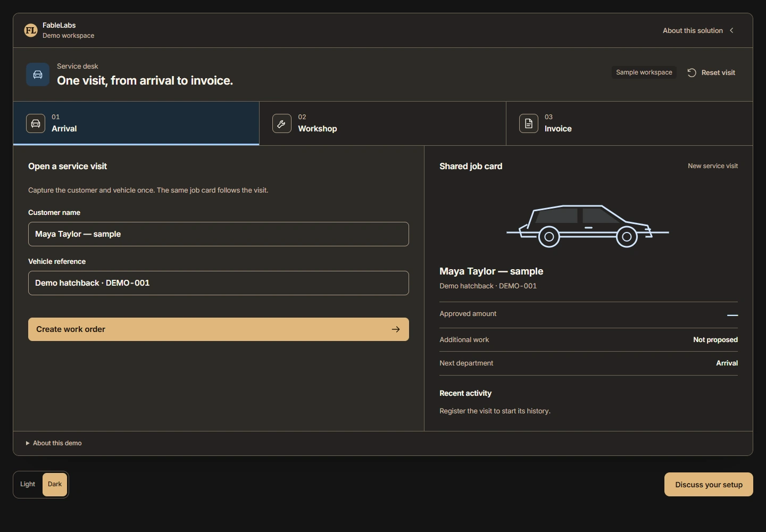Screen dimensions: 766x532
Task: Click the Demo workspace subtitle
Action: click(69, 36)
